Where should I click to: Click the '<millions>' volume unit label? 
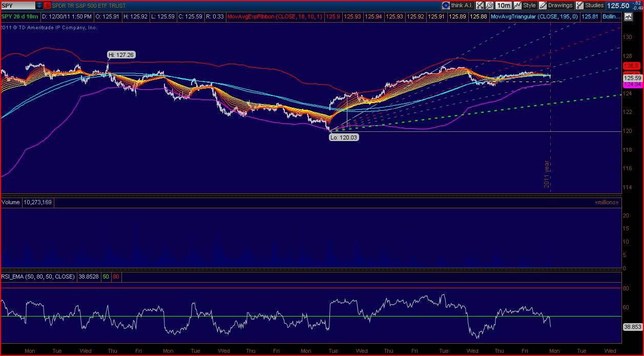click(607, 202)
